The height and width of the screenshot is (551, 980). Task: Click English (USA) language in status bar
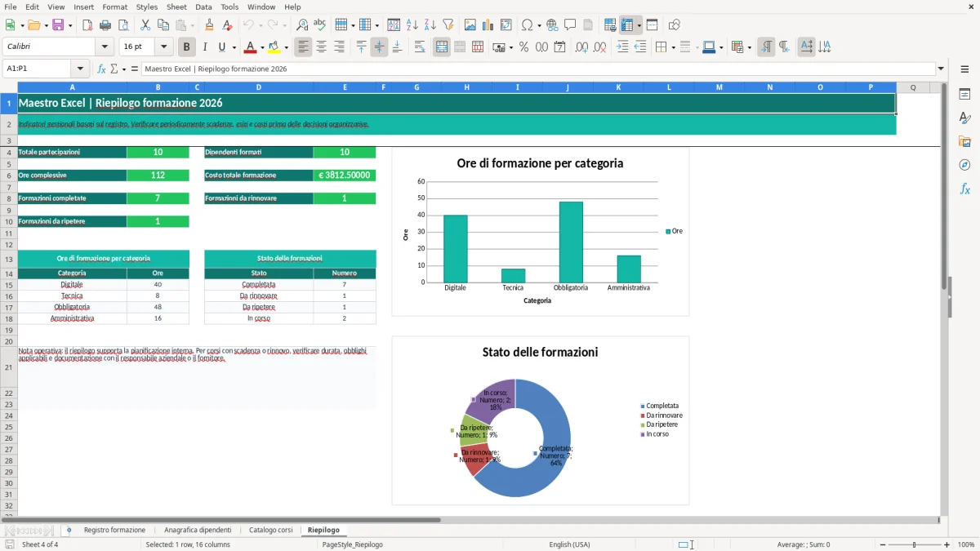tap(569, 544)
